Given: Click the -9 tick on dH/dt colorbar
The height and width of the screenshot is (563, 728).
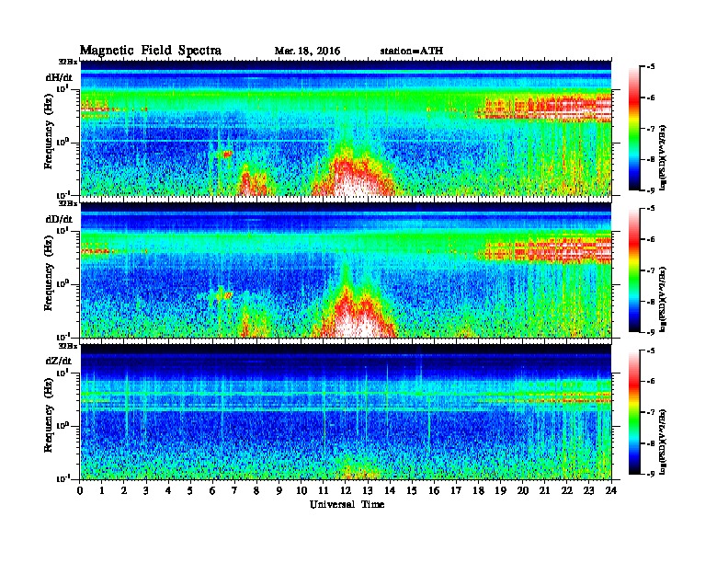Looking at the screenshot, I should pyautogui.click(x=652, y=190).
